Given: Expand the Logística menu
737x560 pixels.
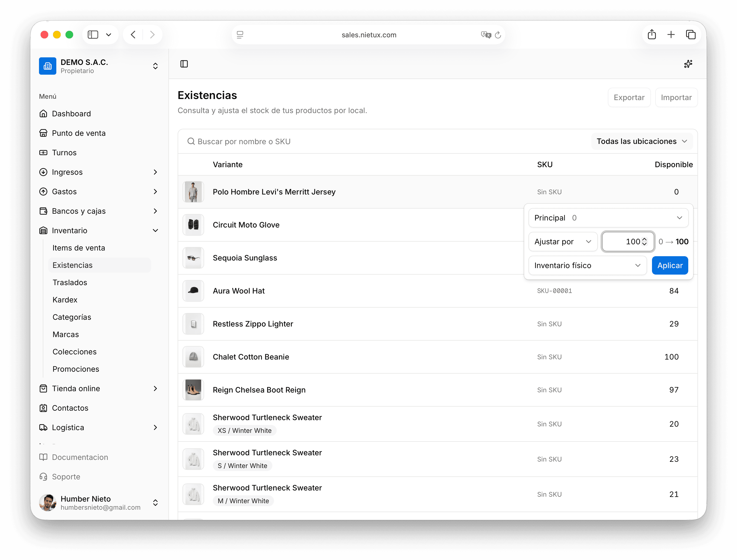Looking at the screenshot, I should [99, 427].
